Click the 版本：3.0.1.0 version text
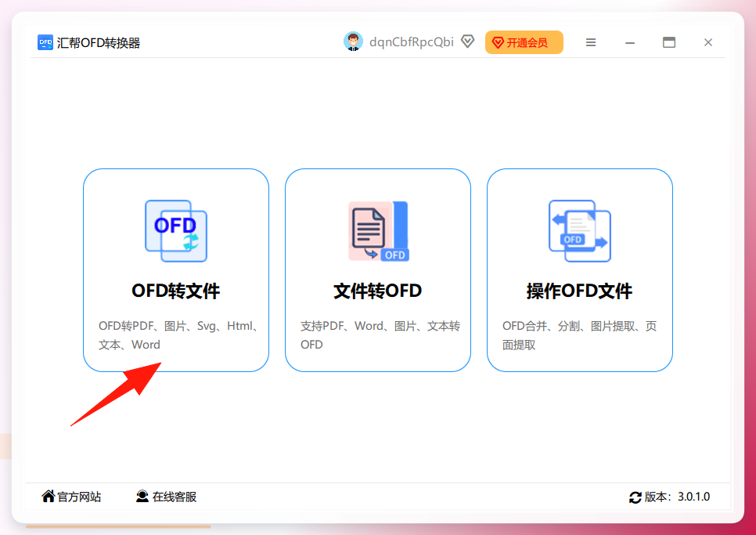756x535 pixels. pos(677,497)
